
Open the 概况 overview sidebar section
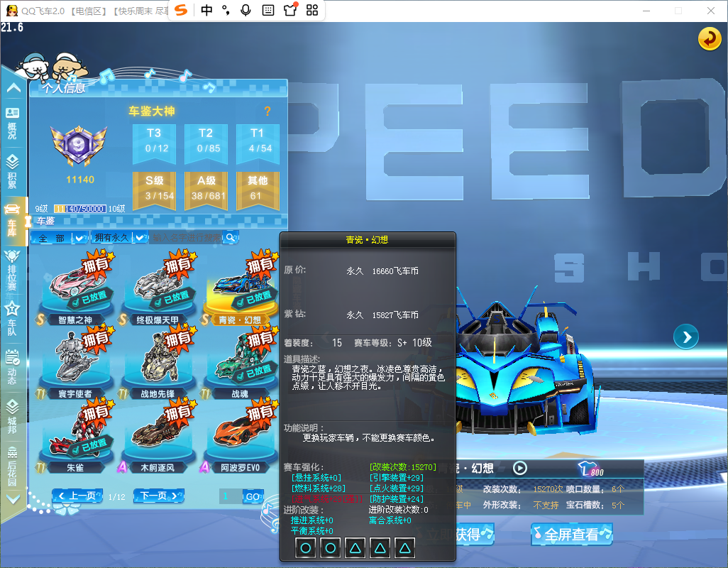tap(13, 123)
